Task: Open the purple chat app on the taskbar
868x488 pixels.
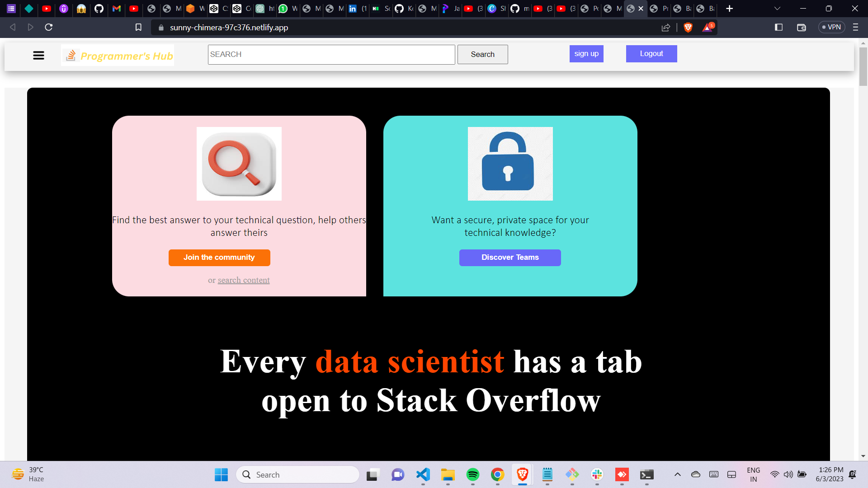Action: click(x=398, y=474)
